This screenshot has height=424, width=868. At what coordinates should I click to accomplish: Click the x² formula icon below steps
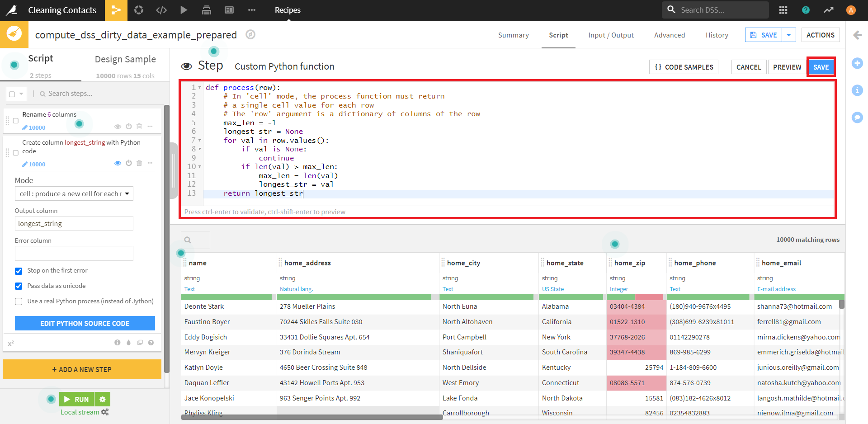[x=11, y=343]
